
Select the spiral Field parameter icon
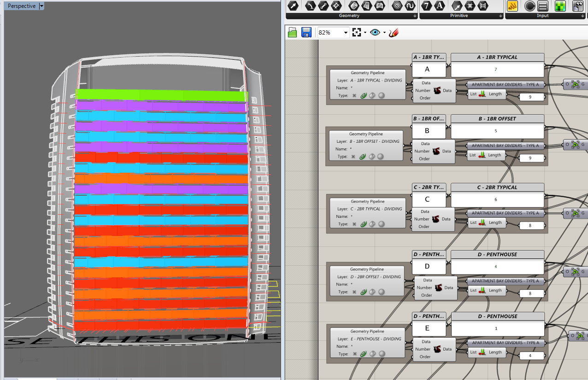(x=397, y=6)
